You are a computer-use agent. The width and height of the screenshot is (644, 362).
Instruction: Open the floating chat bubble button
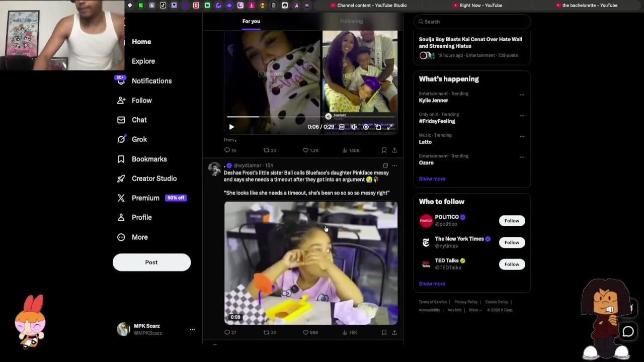(x=628, y=331)
